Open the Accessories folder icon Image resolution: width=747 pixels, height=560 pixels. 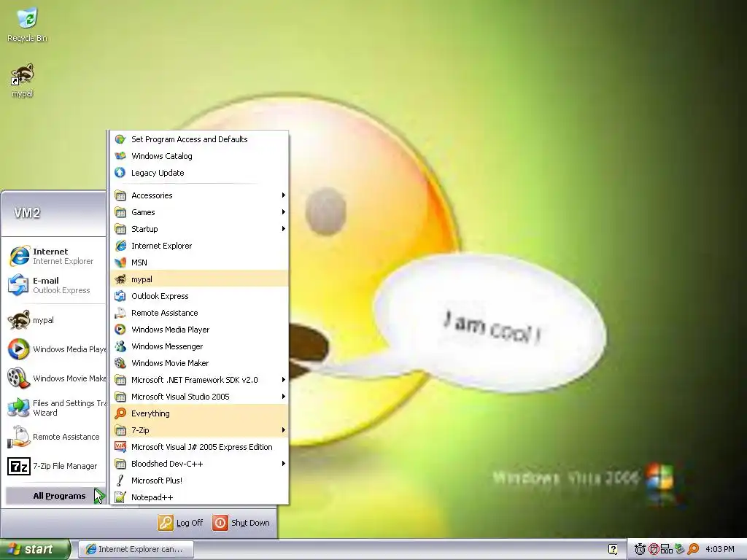tap(120, 195)
